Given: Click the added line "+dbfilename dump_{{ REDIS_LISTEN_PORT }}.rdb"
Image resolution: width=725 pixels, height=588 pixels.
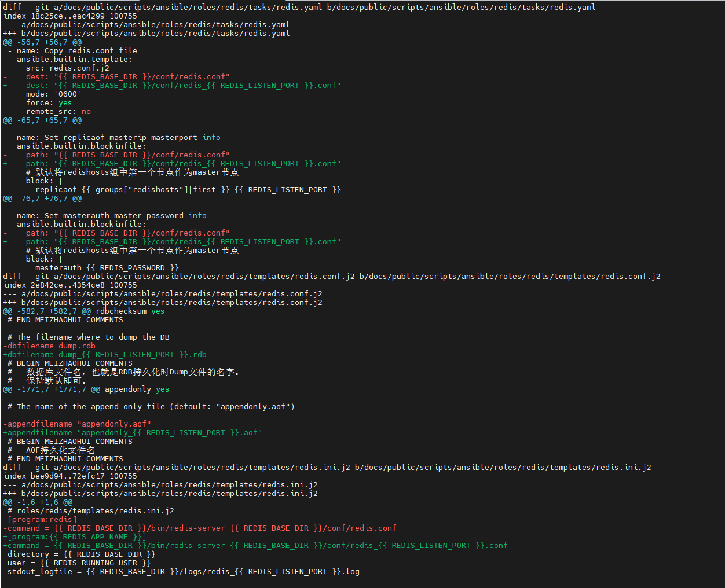Looking at the screenshot, I should 105,354.
